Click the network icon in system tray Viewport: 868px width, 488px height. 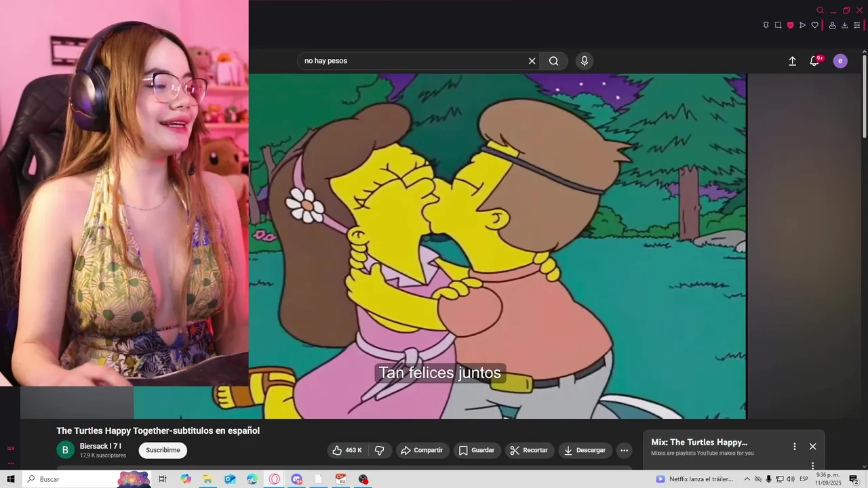tap(780, 479)
